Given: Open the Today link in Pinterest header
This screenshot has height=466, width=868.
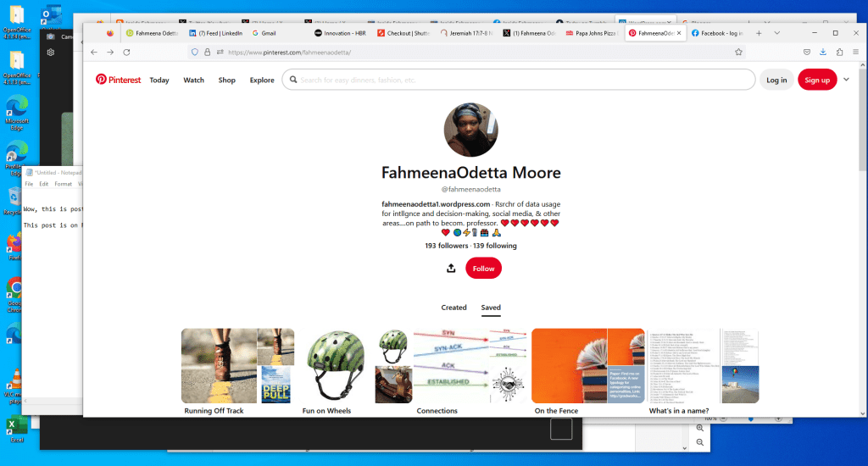Looking at the screenshot, I should click(159, 80).
